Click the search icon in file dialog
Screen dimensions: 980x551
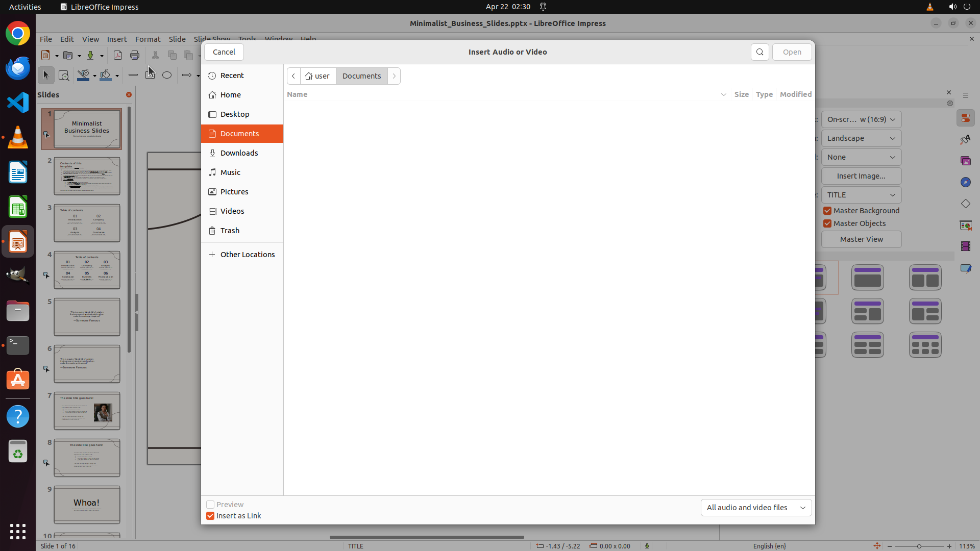pyautogui.click(x=759, y=52)
